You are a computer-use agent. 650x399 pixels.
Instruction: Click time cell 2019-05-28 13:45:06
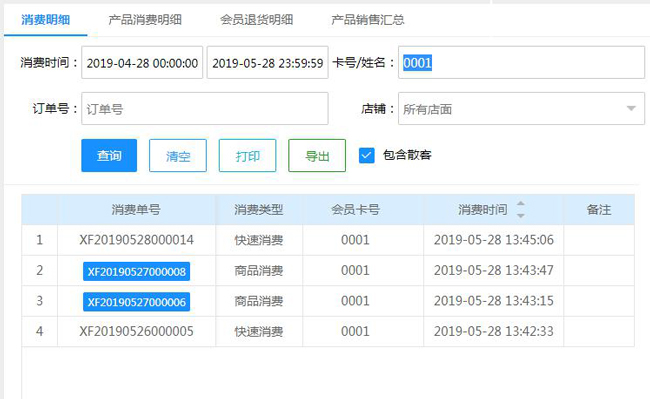pyautogui.click(x=494, y=240)
